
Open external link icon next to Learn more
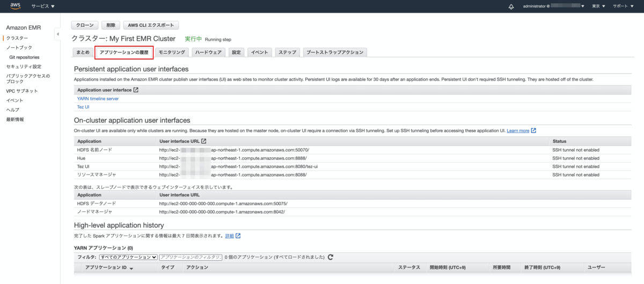pyautogui.click(x=533, y=130)
